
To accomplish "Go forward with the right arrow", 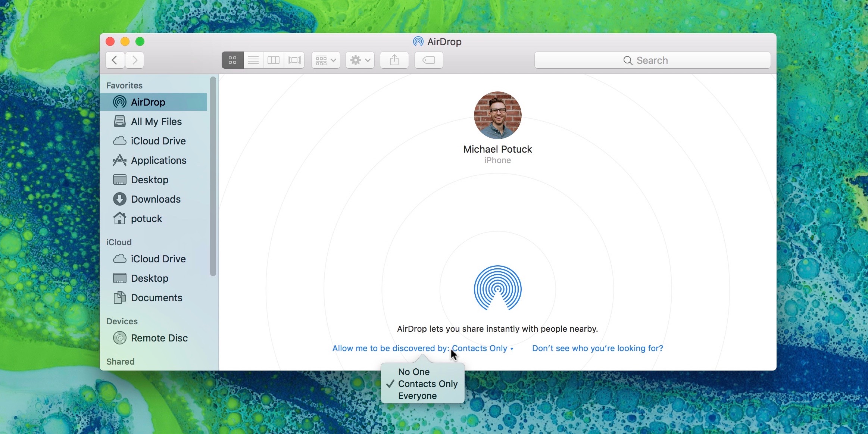I will coord(135,60).
